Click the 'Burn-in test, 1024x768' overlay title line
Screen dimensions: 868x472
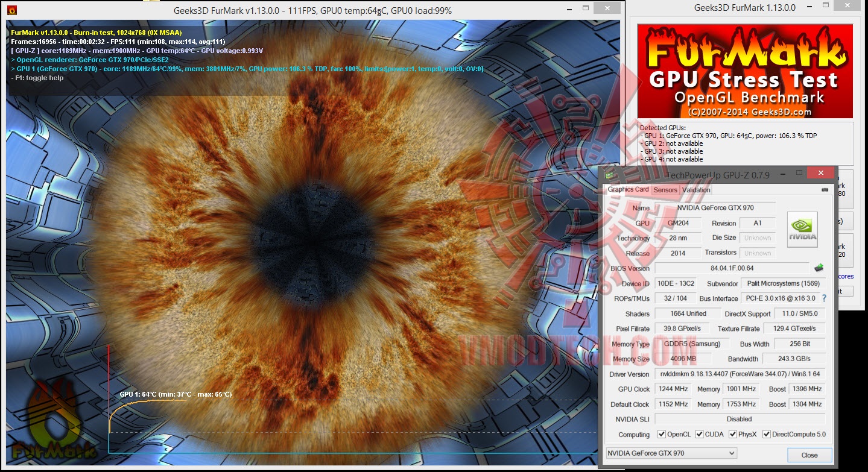pyautogui.click(x=97, y=32)
